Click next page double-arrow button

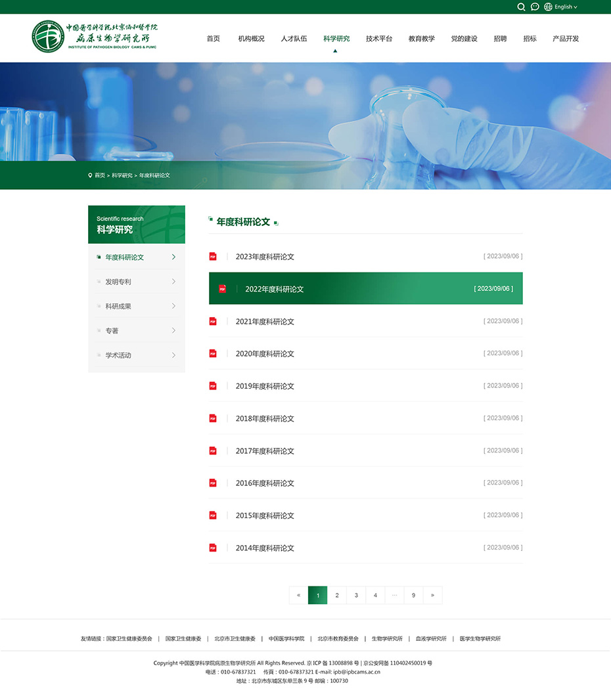pyautogui.click(x=432, y=596)
